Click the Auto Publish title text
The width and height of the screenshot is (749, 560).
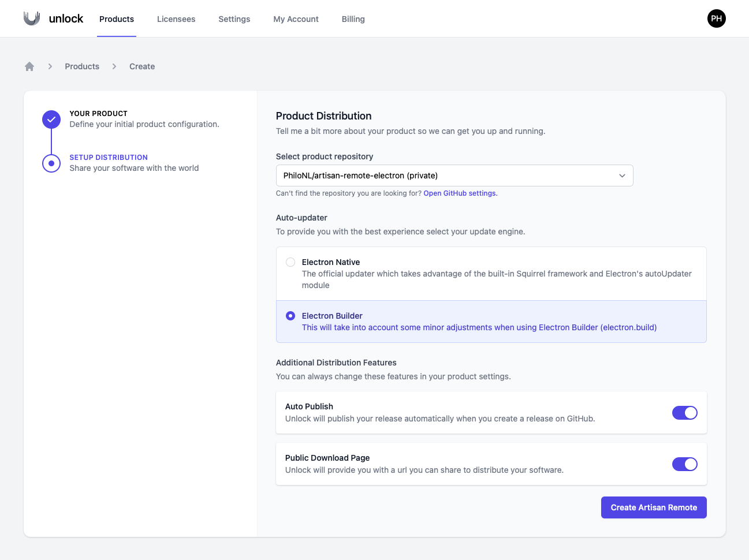309,406
